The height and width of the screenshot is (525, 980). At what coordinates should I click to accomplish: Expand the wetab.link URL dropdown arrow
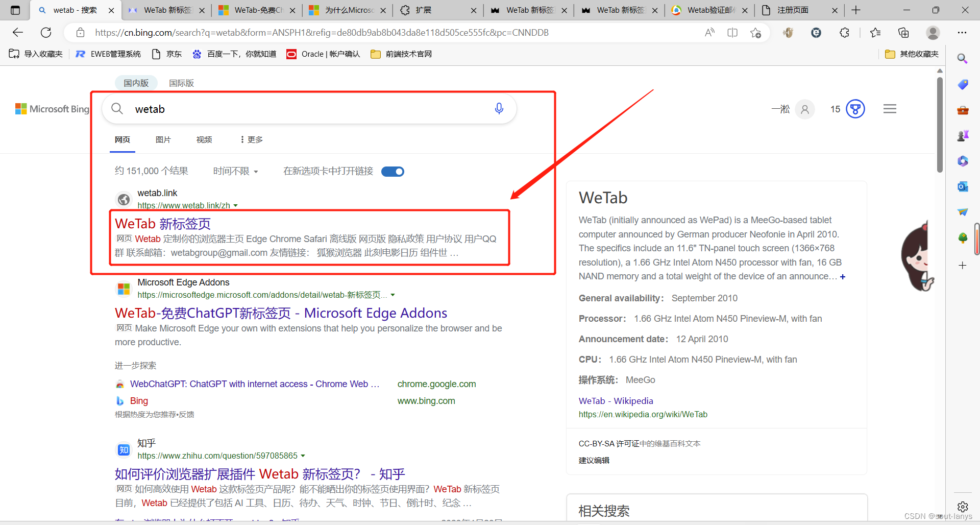(x=235, y=205)
